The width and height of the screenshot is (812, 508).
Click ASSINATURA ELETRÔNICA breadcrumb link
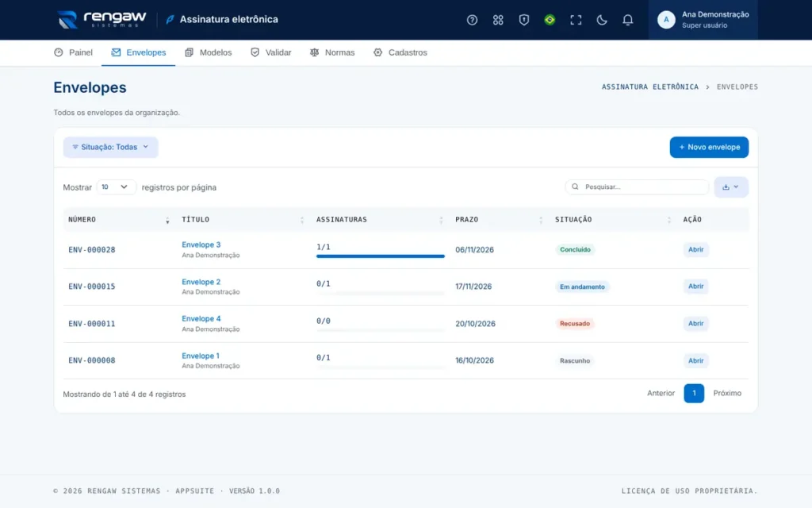[650, 87]
